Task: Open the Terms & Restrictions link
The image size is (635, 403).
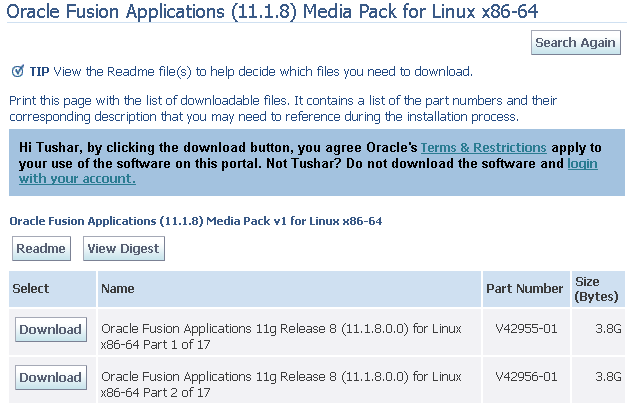Action: [484, 147]
